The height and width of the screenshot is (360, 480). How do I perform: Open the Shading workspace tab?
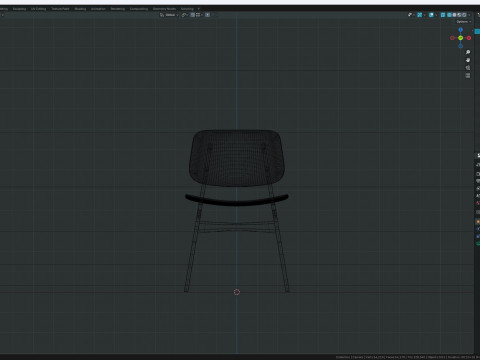pyautogui.click(x=80, y=9)
